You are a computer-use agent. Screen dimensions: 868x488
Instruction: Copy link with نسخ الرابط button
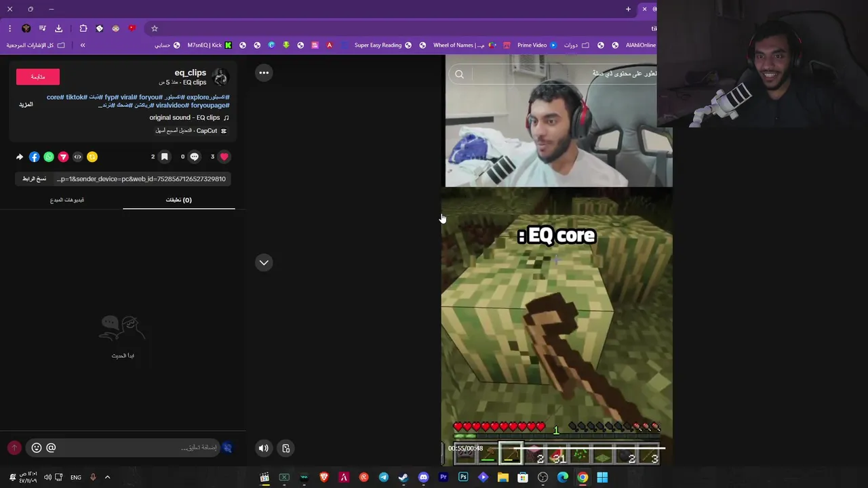tap(35, 179)
